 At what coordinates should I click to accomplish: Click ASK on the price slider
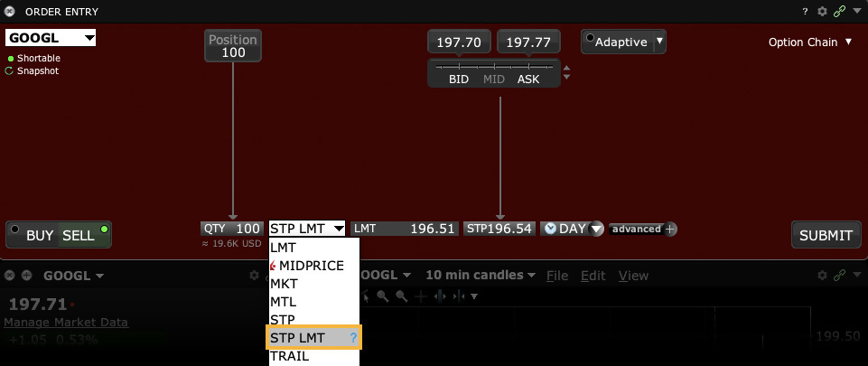[x=528, y=80]
